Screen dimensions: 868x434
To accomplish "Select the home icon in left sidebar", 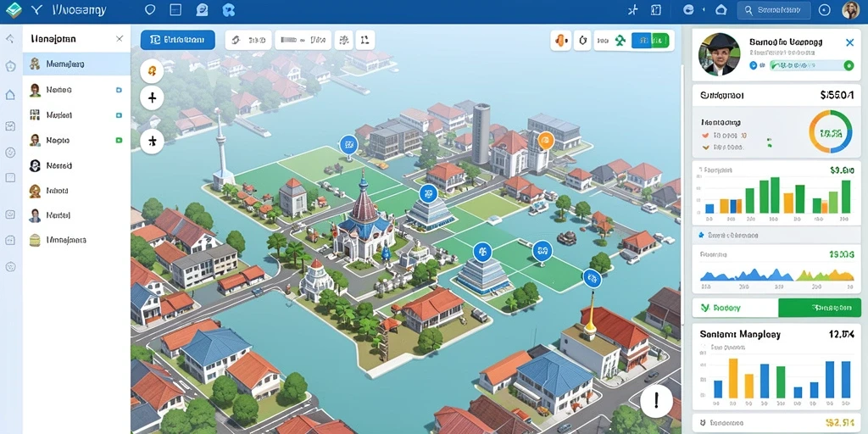I will (10, 95).
